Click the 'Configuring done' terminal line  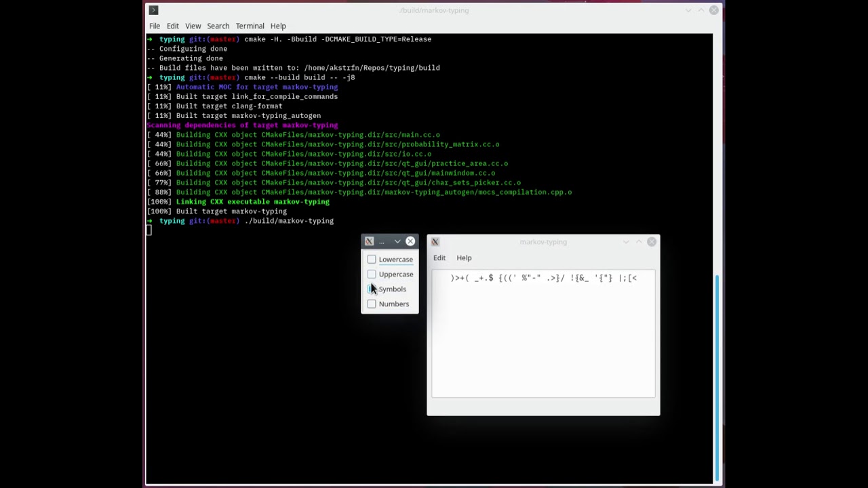click(186, 49)
